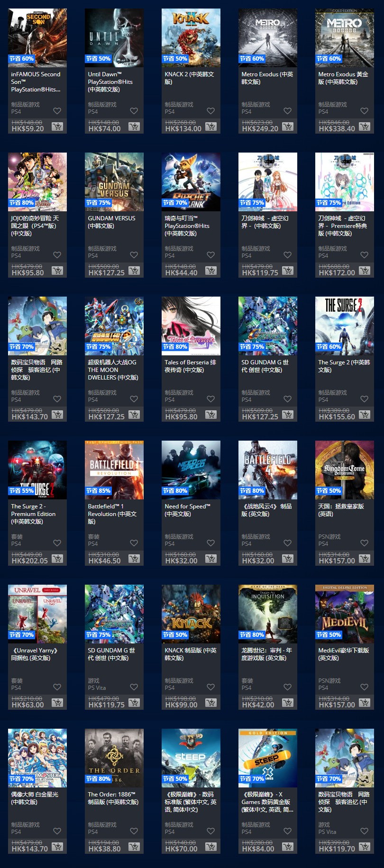Open Kingdom Come Deliverance cover image
The width and height of the screenshot is (384, 868).
tap(345, 470)
